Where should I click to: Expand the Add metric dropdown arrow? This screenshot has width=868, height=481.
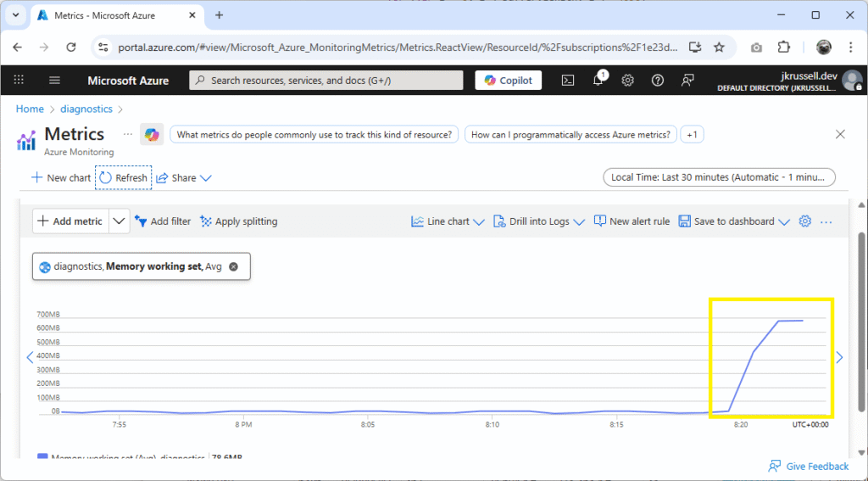119,221
